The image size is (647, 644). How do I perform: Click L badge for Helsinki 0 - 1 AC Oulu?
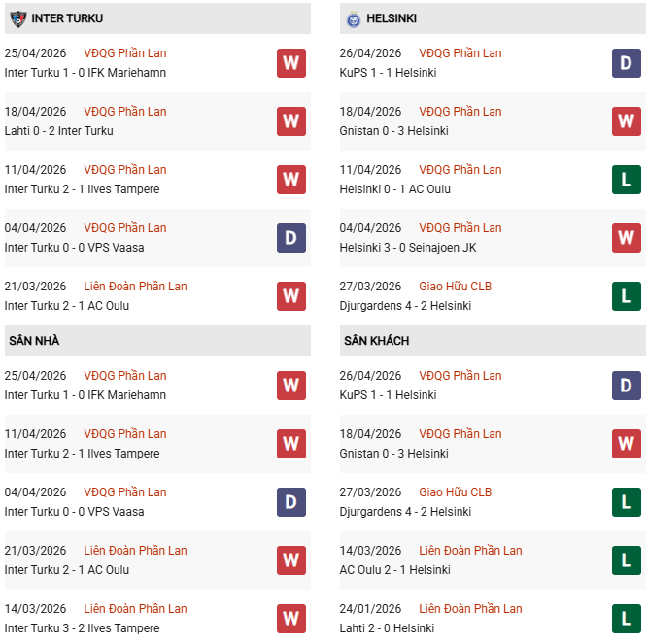626,180
